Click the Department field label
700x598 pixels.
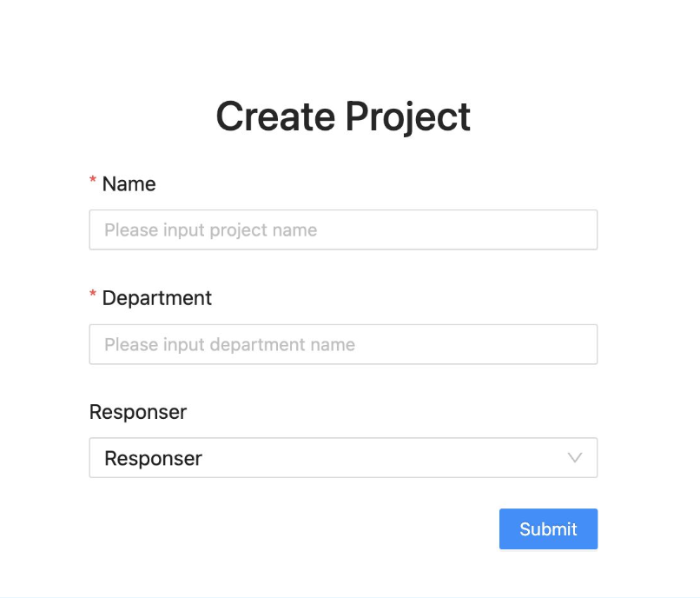tap(156, 298)
